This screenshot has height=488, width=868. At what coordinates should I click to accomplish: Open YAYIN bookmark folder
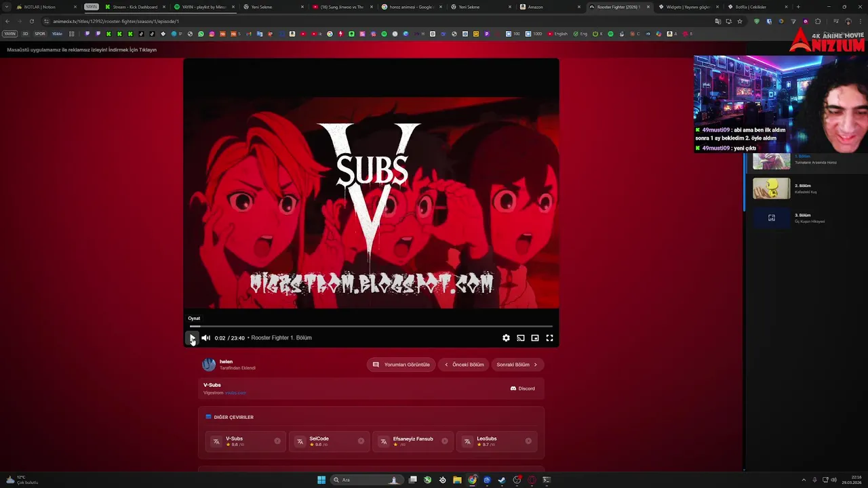coord(9,34)
